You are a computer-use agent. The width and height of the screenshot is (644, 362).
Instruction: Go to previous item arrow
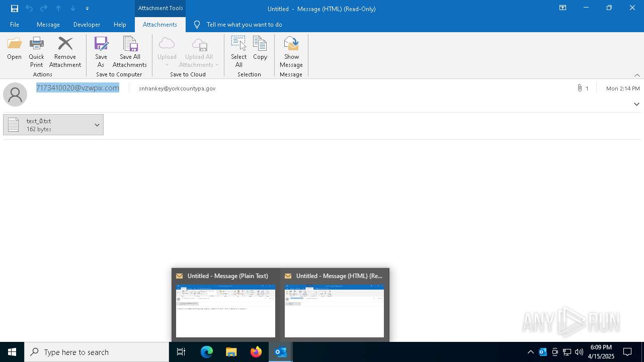pyautogui.click(x=58, y=9)
